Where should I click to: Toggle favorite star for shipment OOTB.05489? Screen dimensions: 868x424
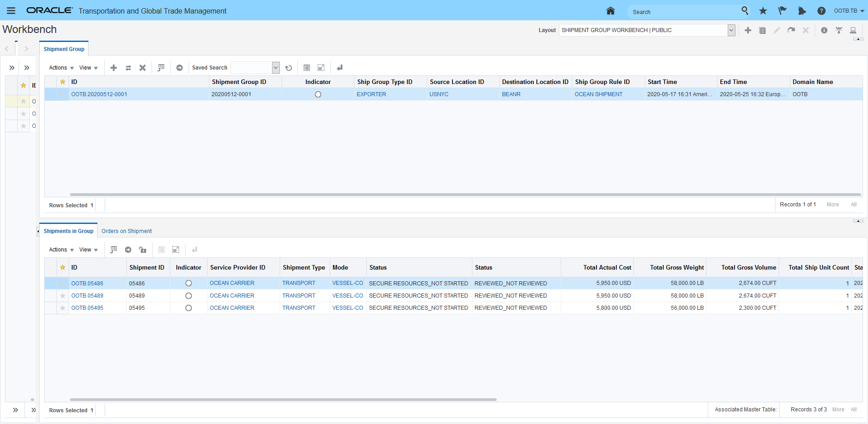63,296
